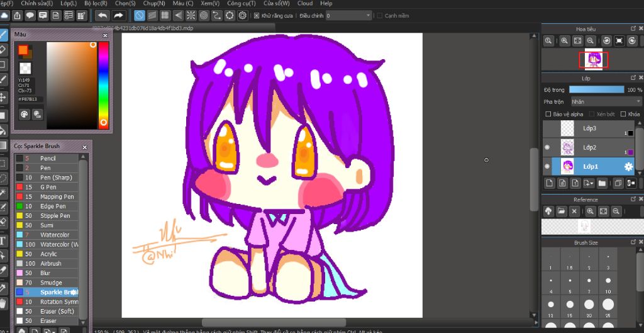Enable the Khóa layer checkbox
Image resolution: width=644 pixels, height=333 pixels.
pos(623,114)
